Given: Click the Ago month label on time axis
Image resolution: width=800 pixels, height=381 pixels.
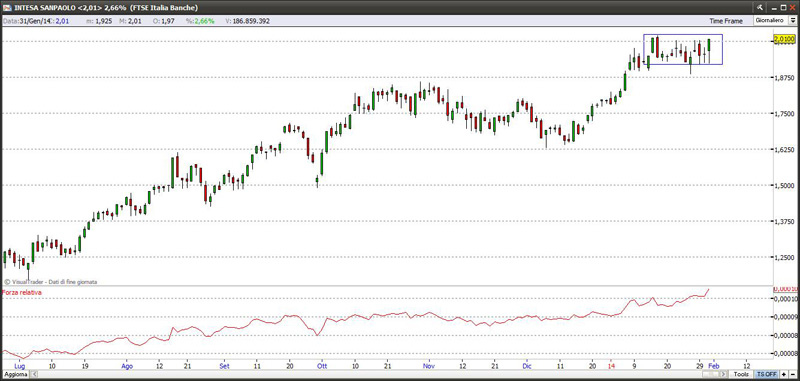Looking at the screenshot, I should [x=128, y=366].
